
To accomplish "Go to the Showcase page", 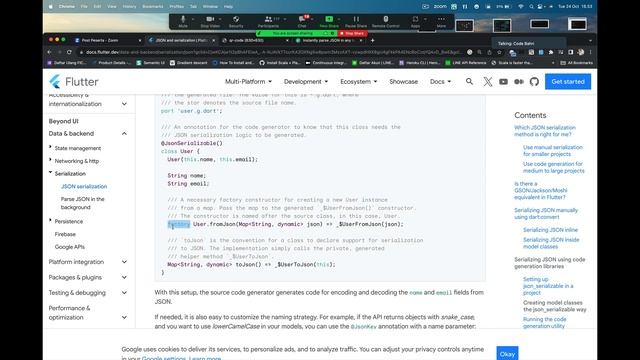I will tap(403, 82).
